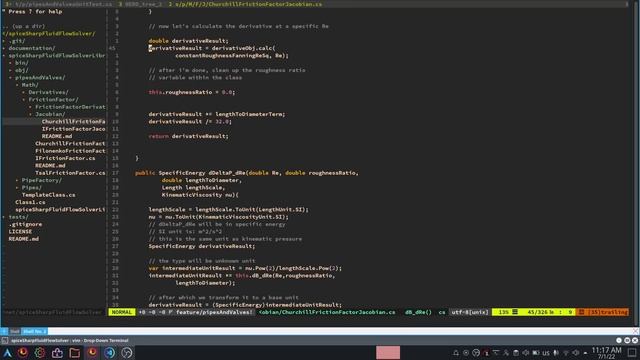
Task: Collapse the spiceSharpFluidFlowSolverLibr folder
Action: click(x=54, y=56)
